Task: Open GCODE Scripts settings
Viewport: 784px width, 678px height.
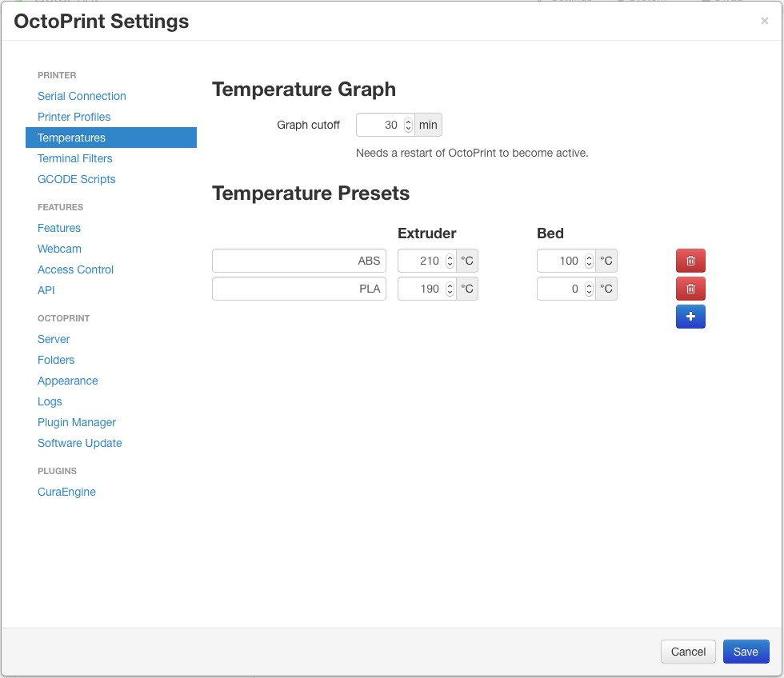Action: (77, 179)
